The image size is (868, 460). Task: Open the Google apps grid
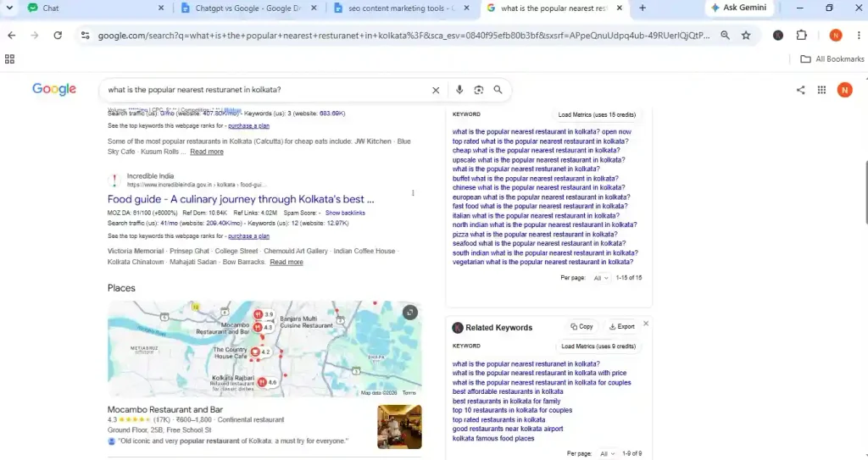(821, 90)
